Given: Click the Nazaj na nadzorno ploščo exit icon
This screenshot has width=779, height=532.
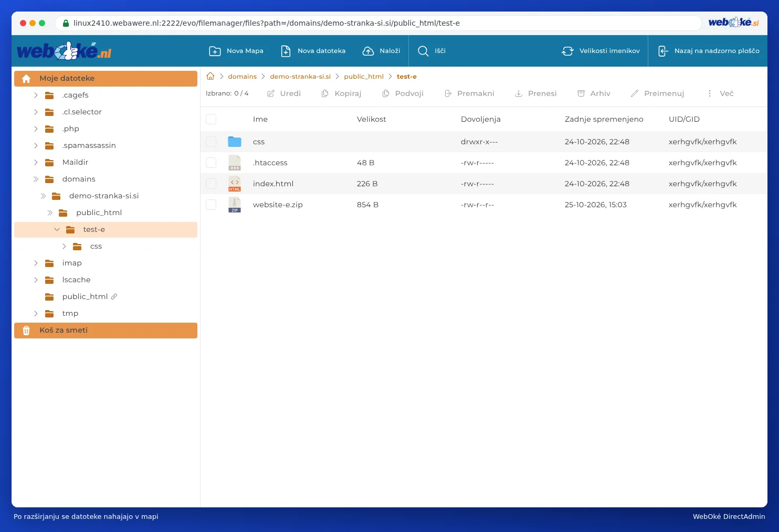Looking at the screenshot, I should tap(663, 51).
